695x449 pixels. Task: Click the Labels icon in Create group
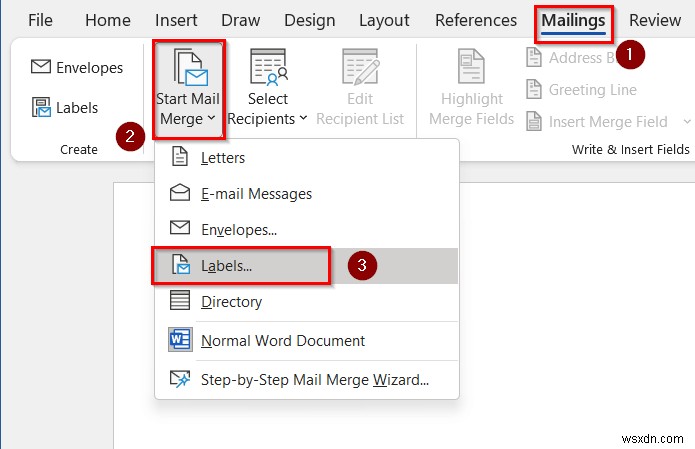click(41, 107)
